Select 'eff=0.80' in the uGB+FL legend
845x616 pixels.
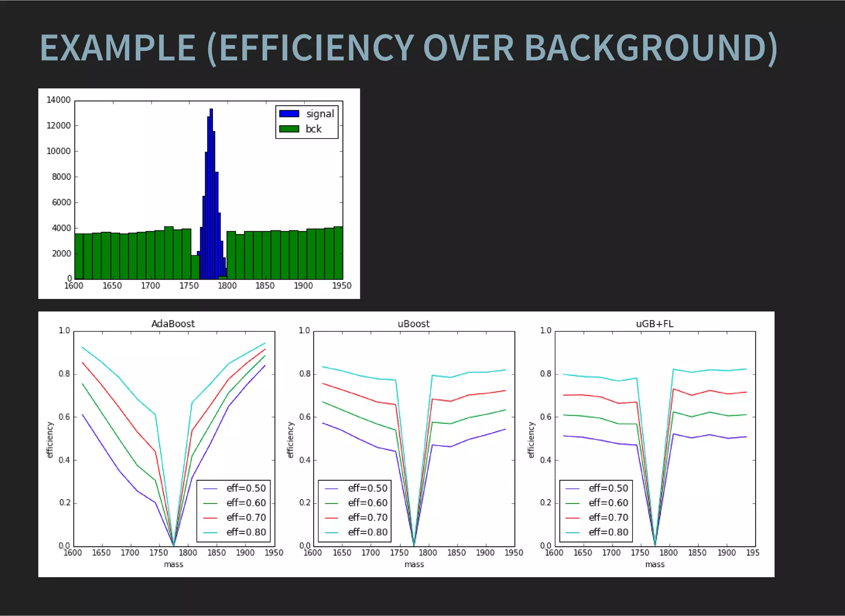(x=609, y=532)
